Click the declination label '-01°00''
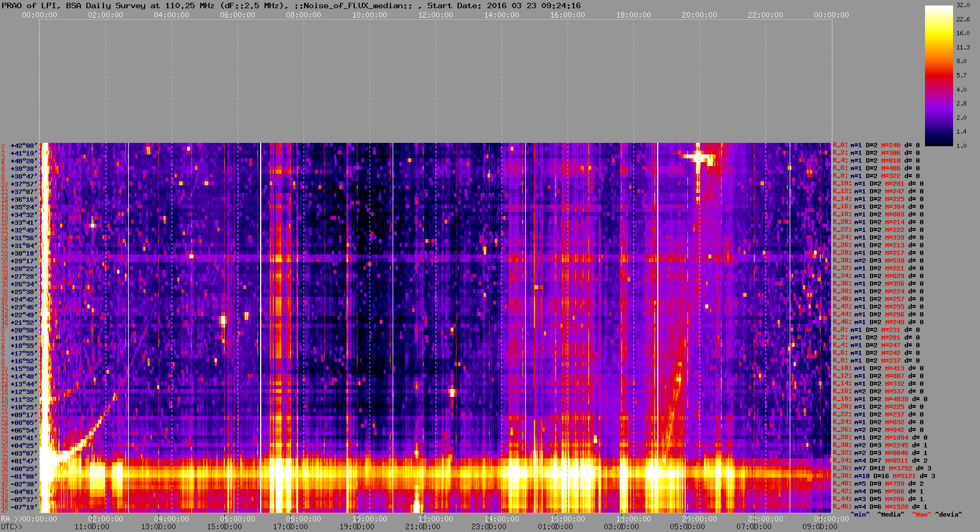Image resolution: width=980 pixels, height=532 pixels. [x=24, y=476]
